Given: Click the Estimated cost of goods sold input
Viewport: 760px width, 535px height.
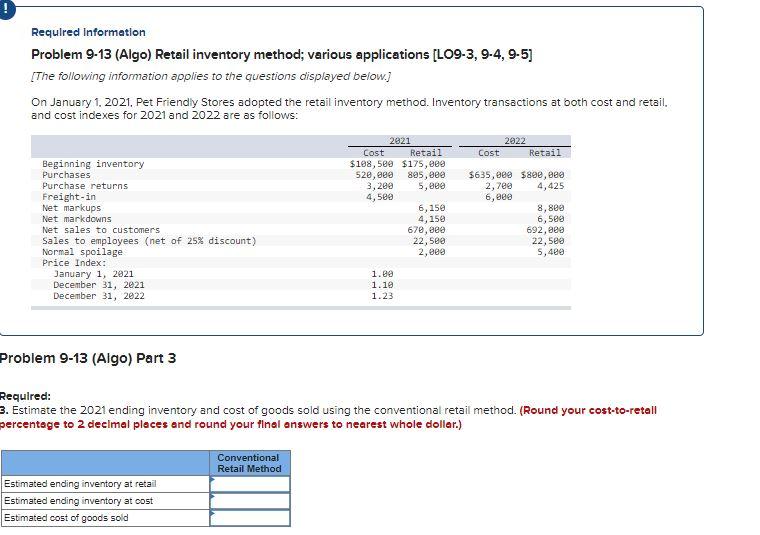Looking at the screenshot, I should 250,518.
